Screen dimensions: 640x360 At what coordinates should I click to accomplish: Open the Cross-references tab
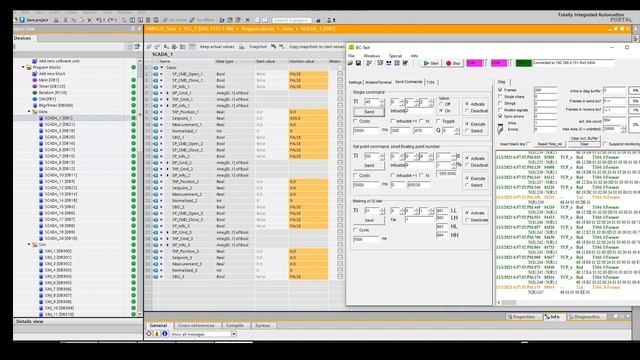tap(196, 325)
